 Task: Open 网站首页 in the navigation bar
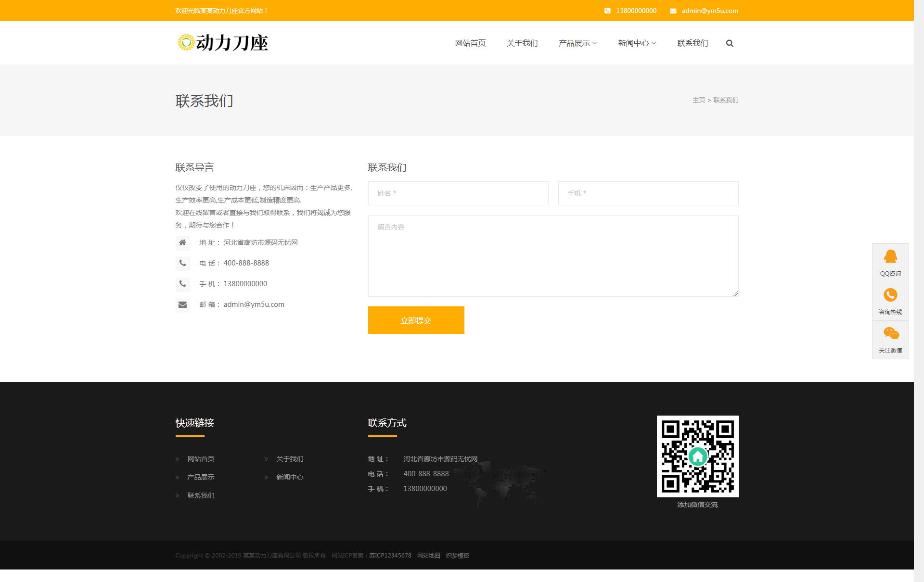(x=470, y=43)
